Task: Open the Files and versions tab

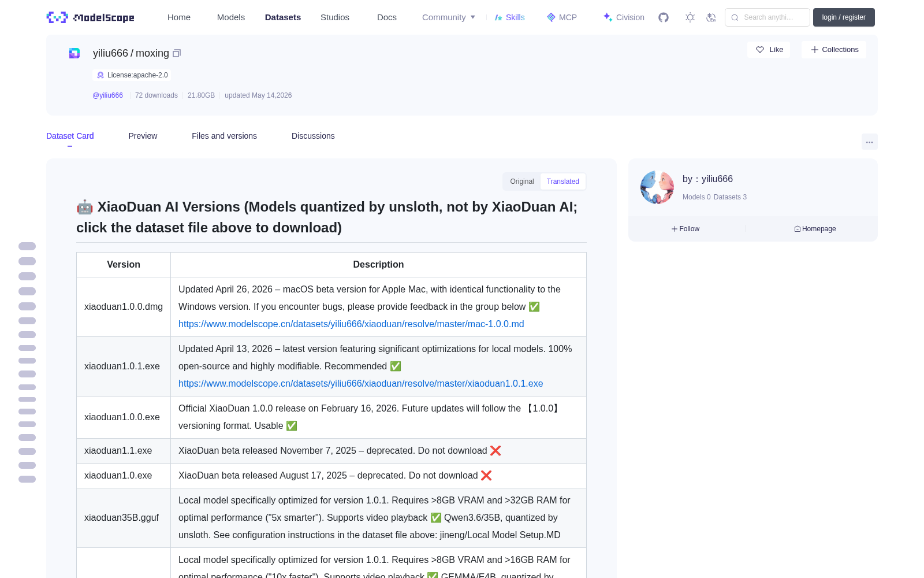Action: [x=224, y=136]
